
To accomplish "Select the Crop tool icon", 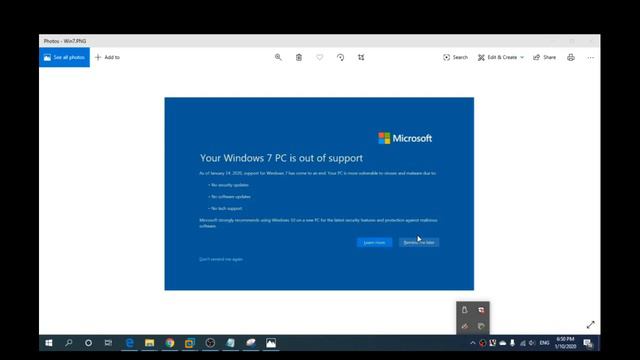I will 361,58.
